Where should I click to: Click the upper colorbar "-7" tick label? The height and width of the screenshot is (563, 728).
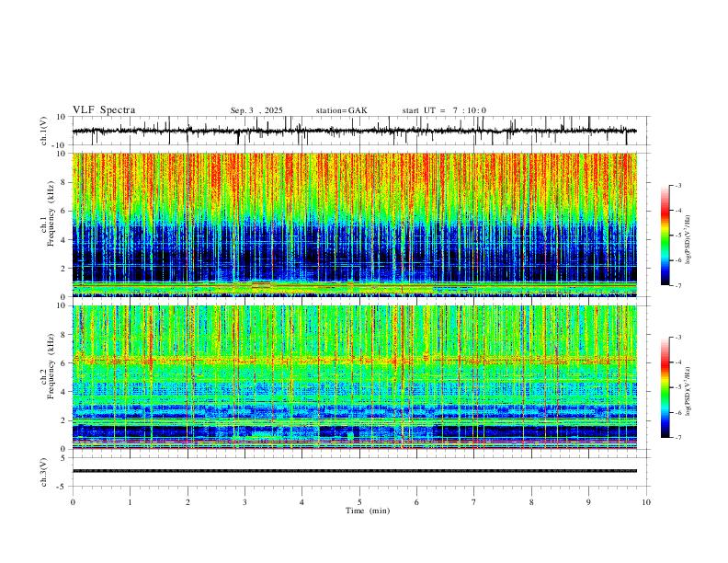tap(677, 286)
